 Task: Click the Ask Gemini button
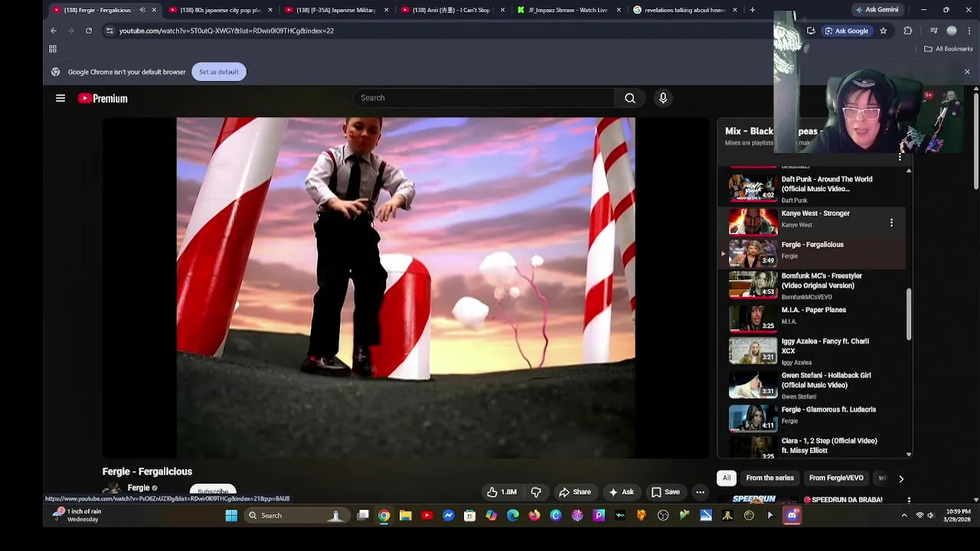coord(876,10)
